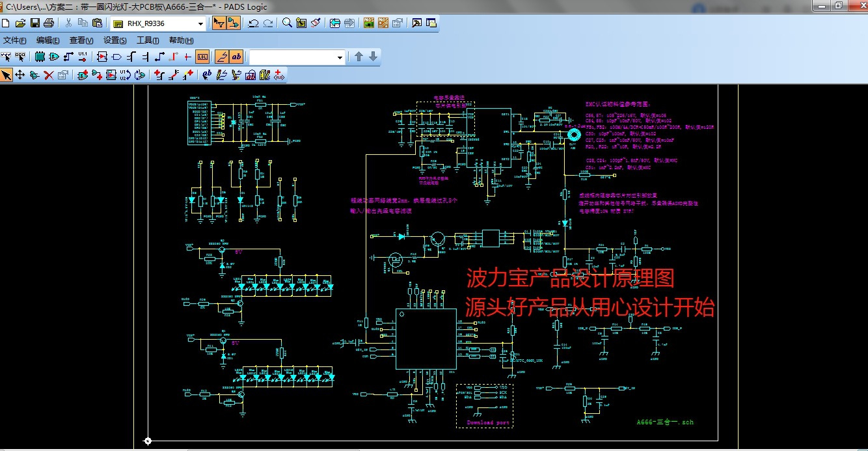Toggle the highlighted LBL filter button
The height and width of the screenshot is (451, 868).
[x=202, y=57]
